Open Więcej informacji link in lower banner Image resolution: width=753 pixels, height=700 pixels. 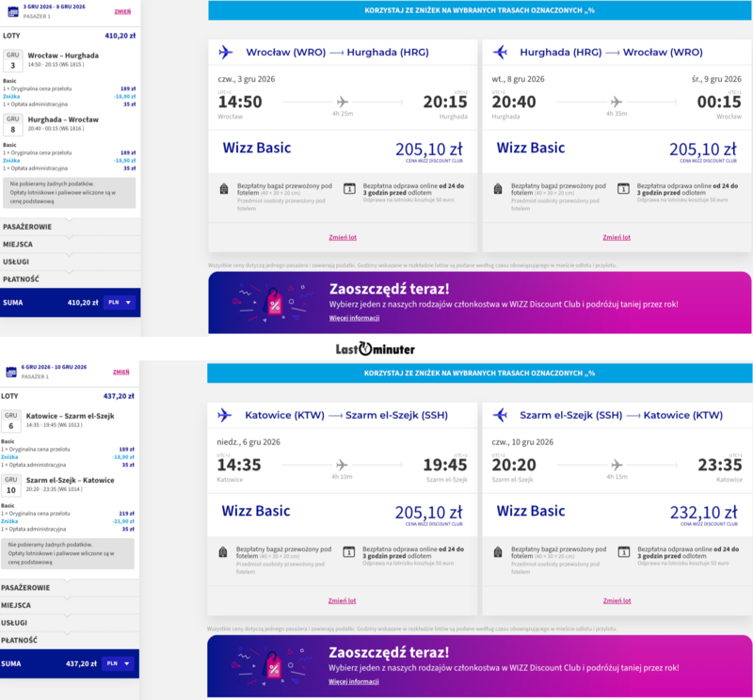coord(354,681)
